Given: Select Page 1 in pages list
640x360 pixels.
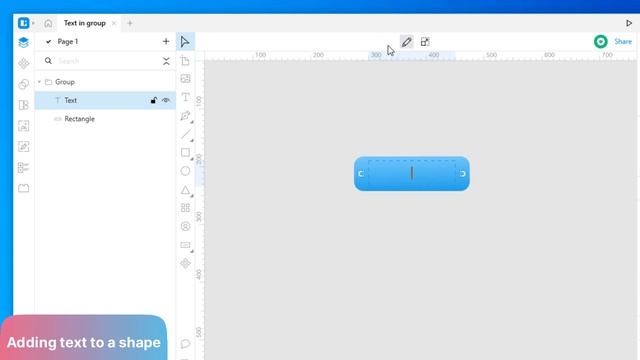Looking at the screenshot, I should tap(68, 41).
